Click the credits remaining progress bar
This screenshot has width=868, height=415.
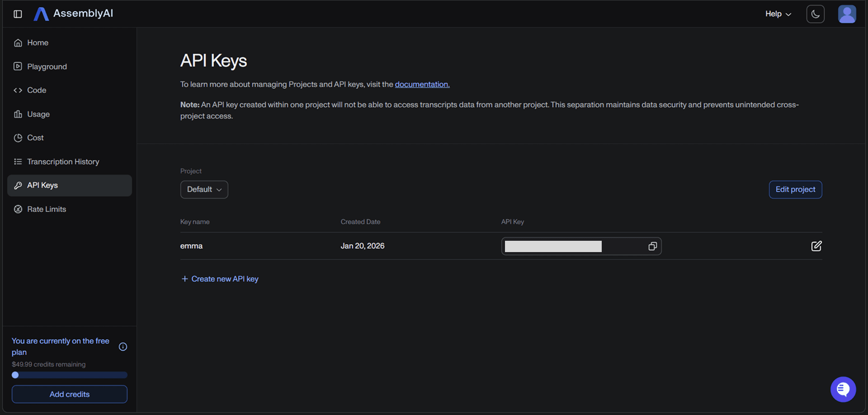pyautogui.click(x=69, y=375)
